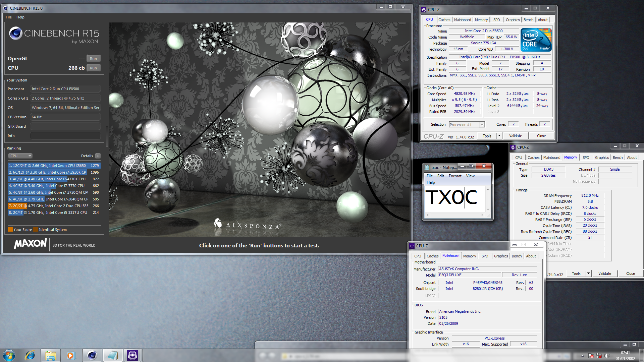Select ranking row i5-3317U scoring 214
644x362 pixels.
[x=54, y=213]
